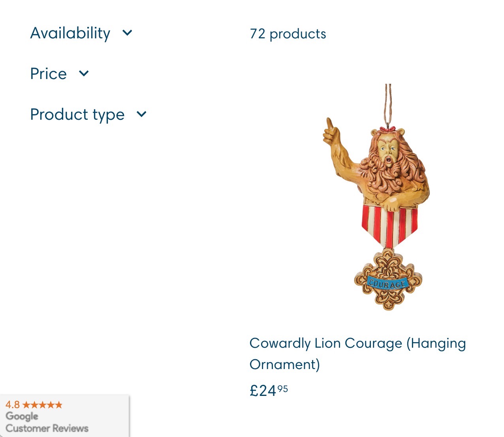Click the five orange star rating icons
This screenshot has width=504, height=437.
pos(43,405)
